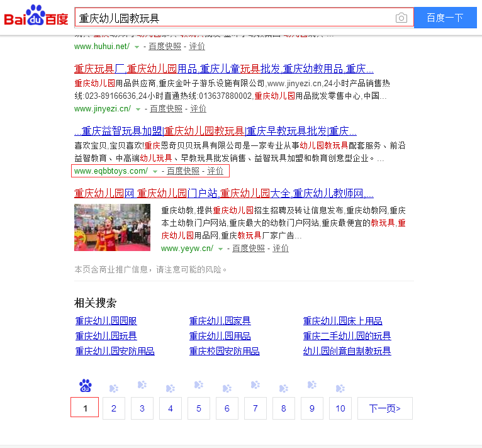Click the kindergarten result thumbnail image
Screen dimensions: 482x448
112,227
